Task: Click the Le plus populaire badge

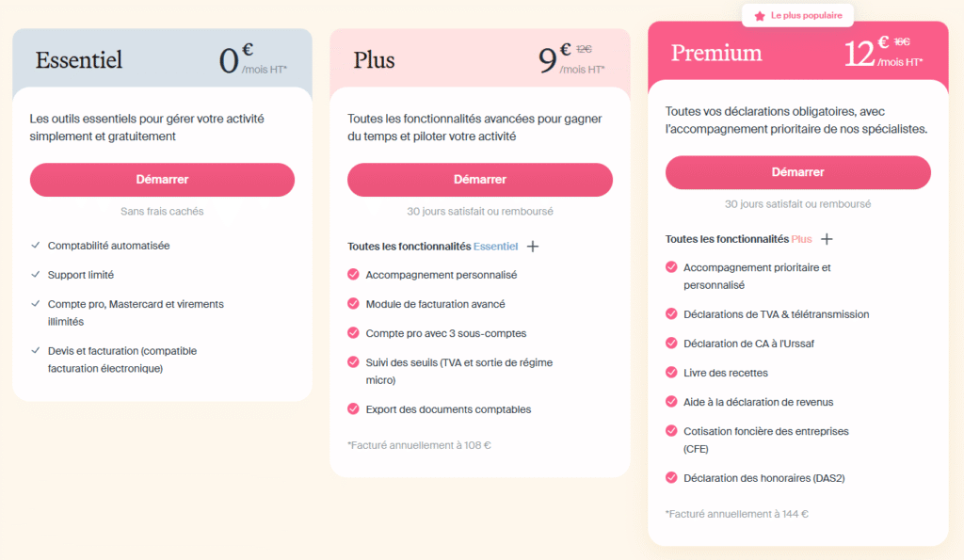Action: point(798,16)
